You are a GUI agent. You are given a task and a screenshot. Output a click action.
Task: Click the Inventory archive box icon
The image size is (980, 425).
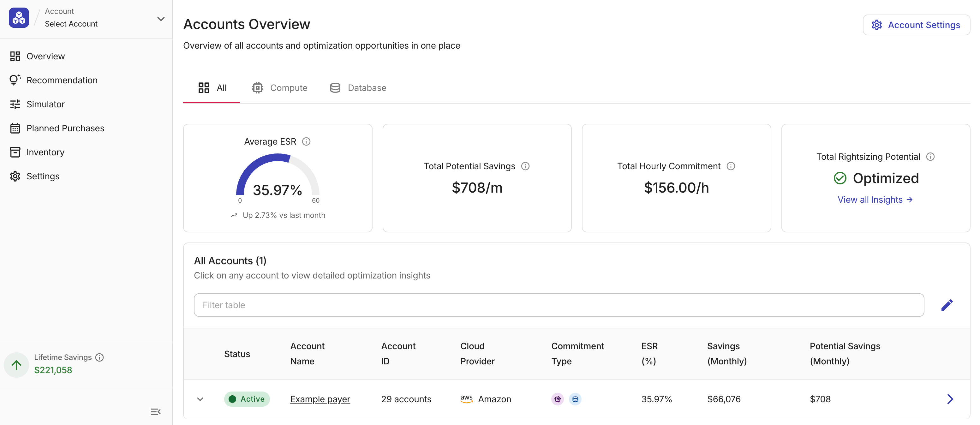tap(15, 152)
